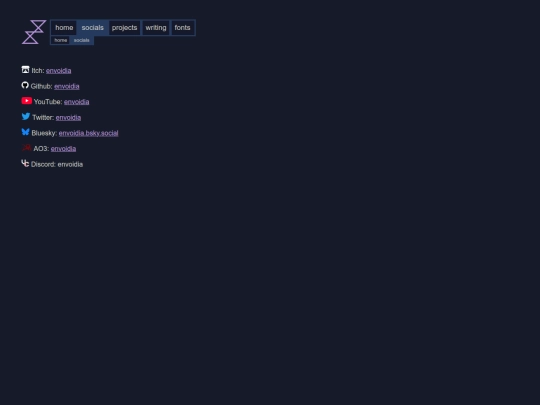
Task: Open the Github envoidia link
Action: [x=66, y=86]
